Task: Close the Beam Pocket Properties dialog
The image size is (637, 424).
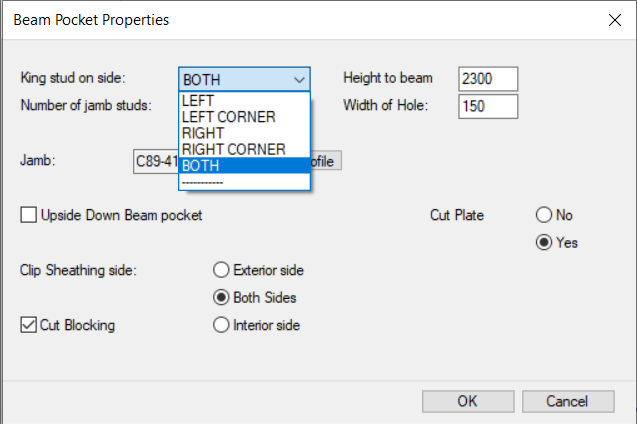Action: (613, 19)
